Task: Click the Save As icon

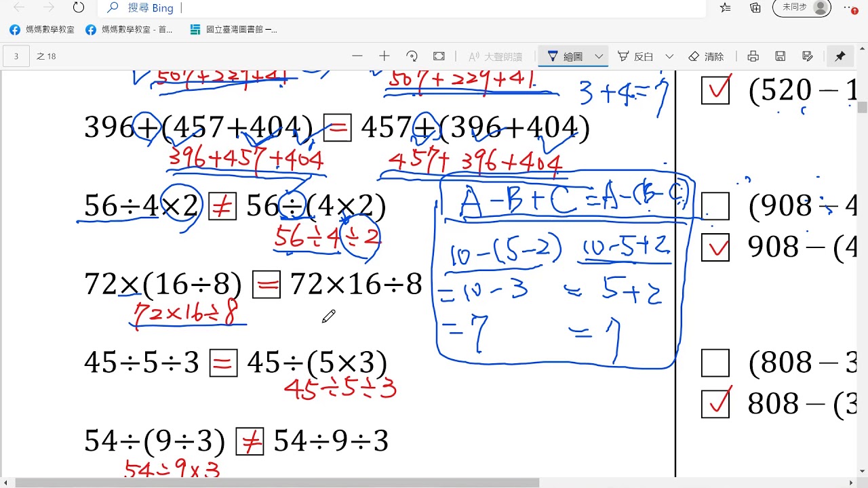Action: click(807, 56)
